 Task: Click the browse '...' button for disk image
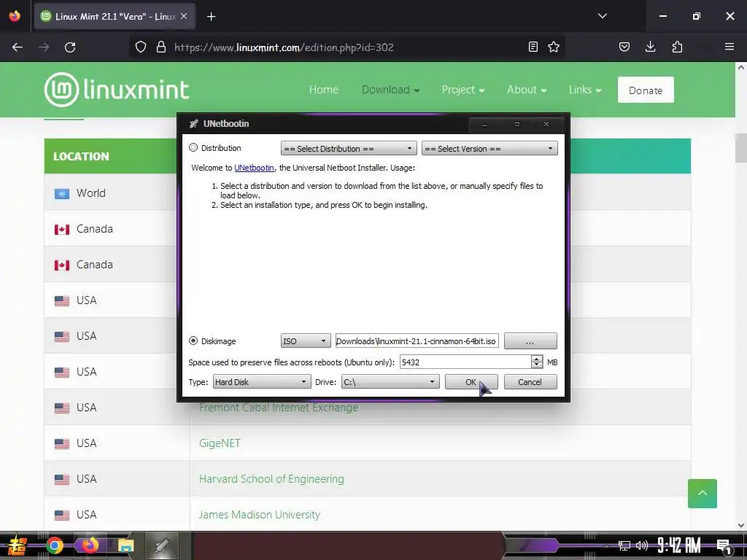coord(530,341)
